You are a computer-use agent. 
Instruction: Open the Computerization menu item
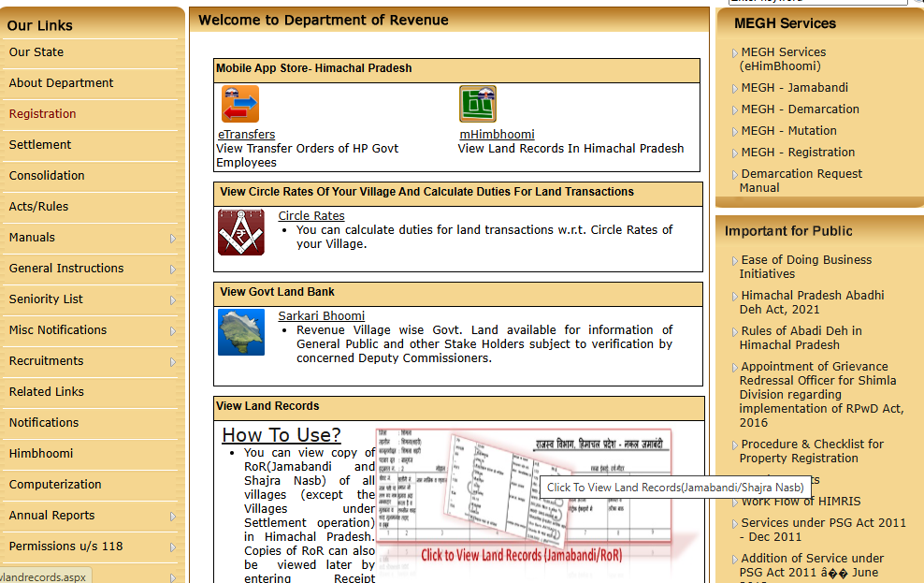click(x=55, y=484)
